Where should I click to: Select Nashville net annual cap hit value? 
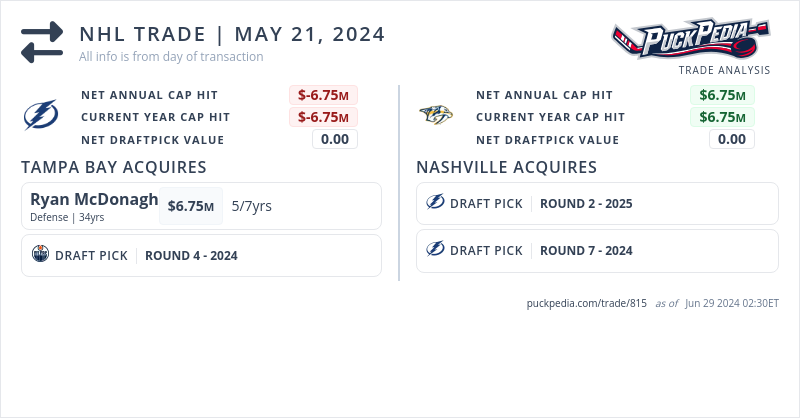722,95
